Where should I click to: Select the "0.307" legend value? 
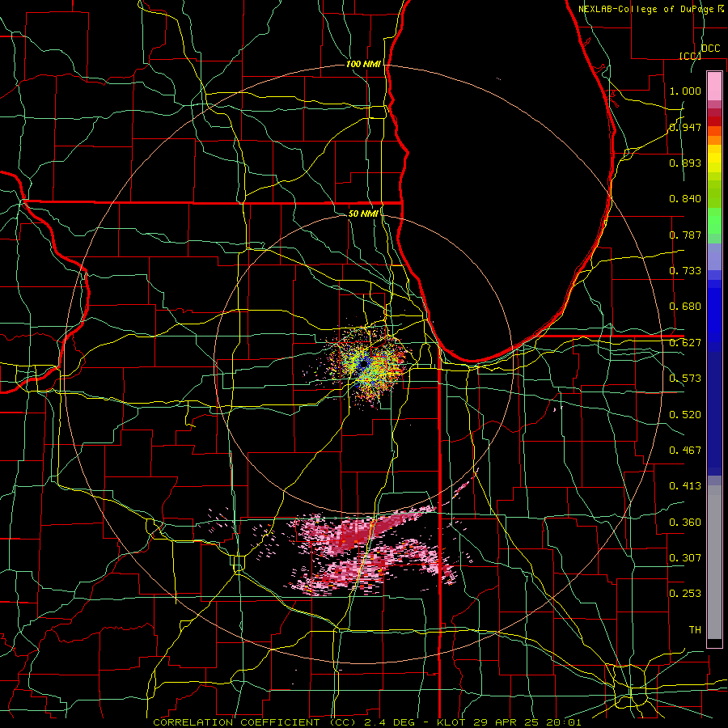coord(685,558)
